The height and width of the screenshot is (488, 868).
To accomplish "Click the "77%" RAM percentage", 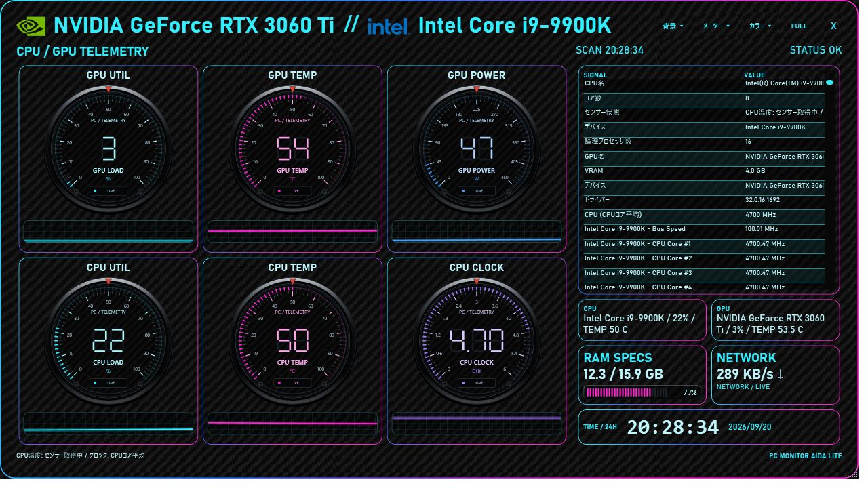I will 690,392.
